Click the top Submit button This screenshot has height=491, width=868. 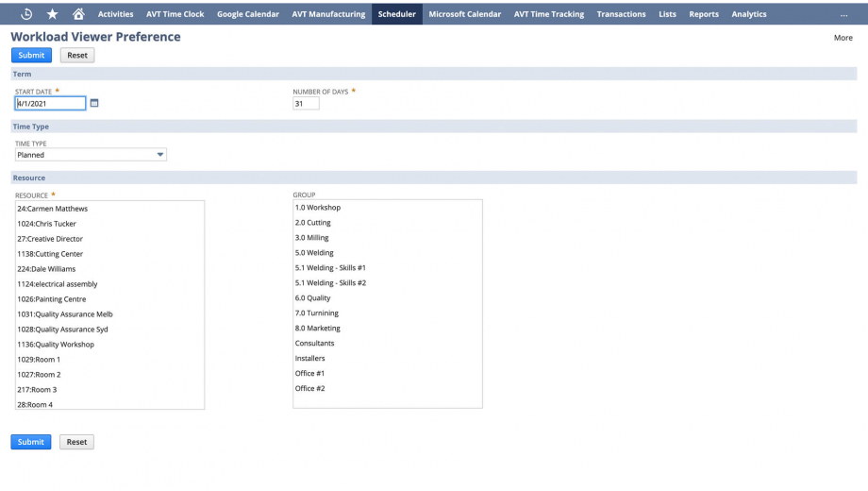tap(31, 55)
